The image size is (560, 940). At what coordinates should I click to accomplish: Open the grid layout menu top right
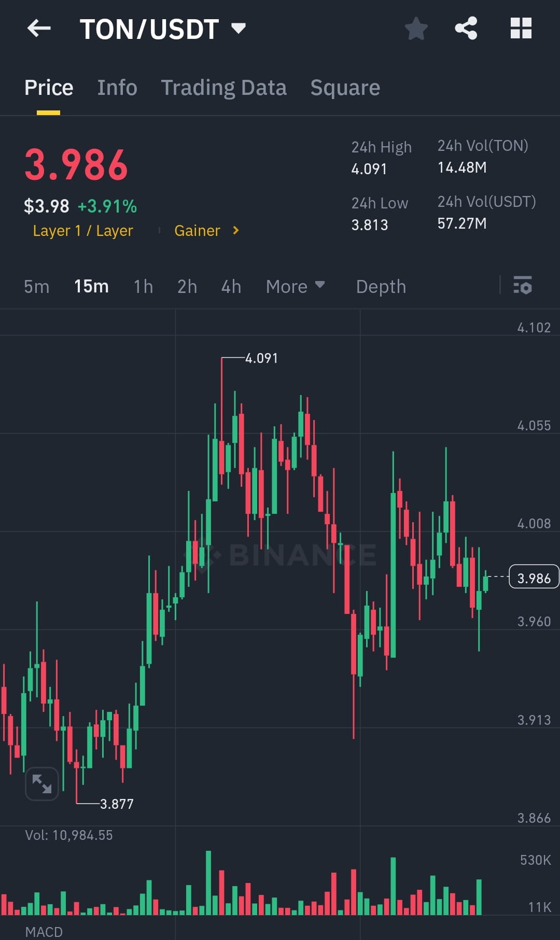(x=521, y=29)
